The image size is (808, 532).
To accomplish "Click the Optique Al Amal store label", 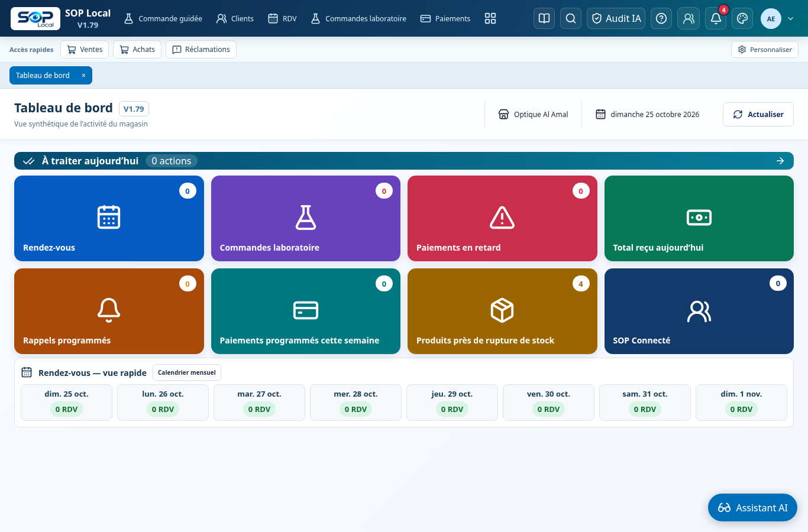I will [533, 114].
